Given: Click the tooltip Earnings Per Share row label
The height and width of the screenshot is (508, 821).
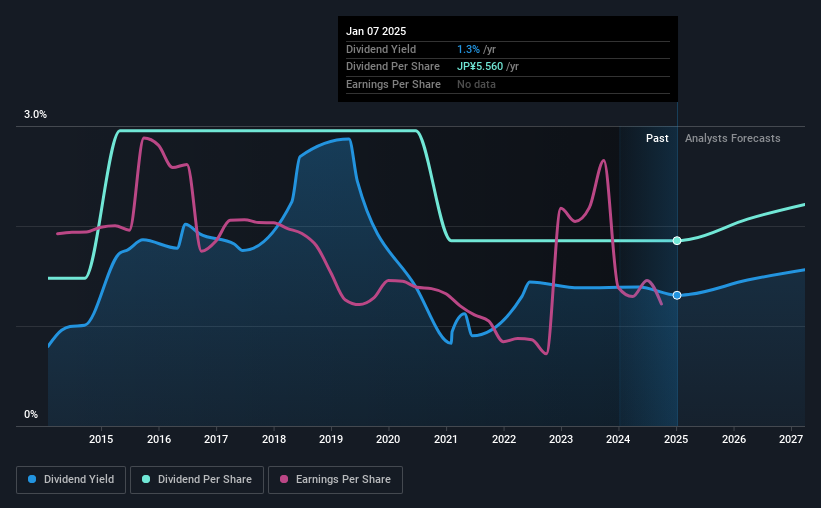Looking at the screenshot, I should tap(393, 84).
